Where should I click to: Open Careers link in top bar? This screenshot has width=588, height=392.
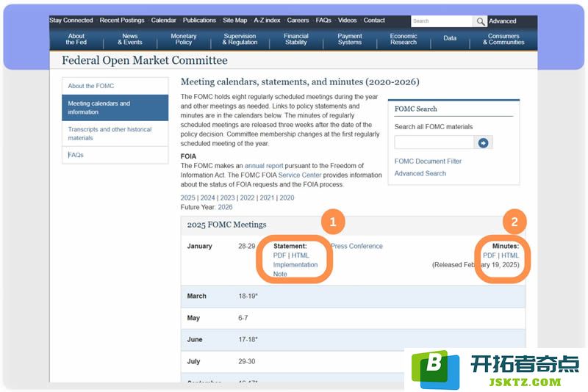[298, 21]
